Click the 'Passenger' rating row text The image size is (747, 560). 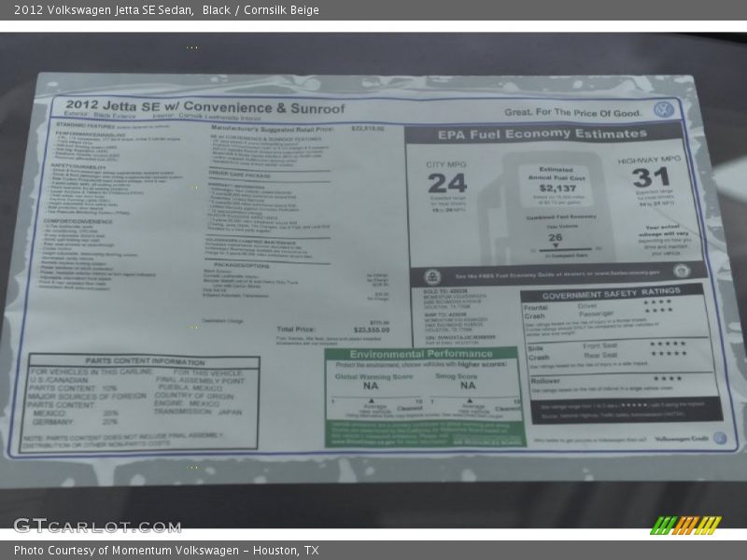pyautogui.click(x=596, y=314)
